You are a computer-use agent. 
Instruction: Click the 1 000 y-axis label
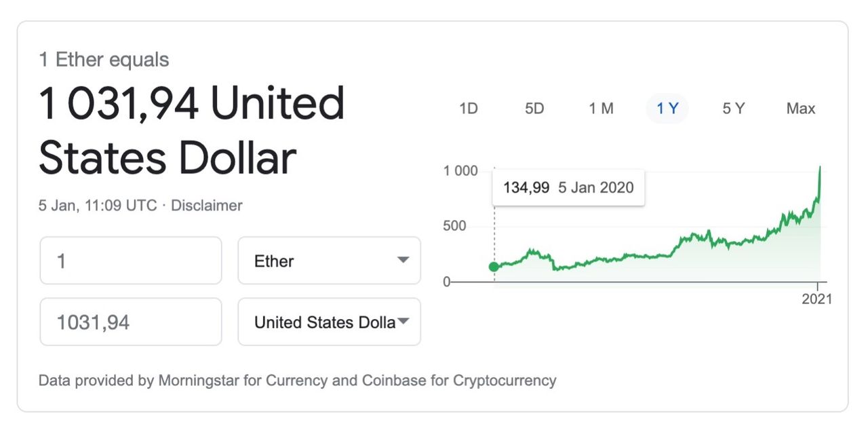(x=460, y=170)
